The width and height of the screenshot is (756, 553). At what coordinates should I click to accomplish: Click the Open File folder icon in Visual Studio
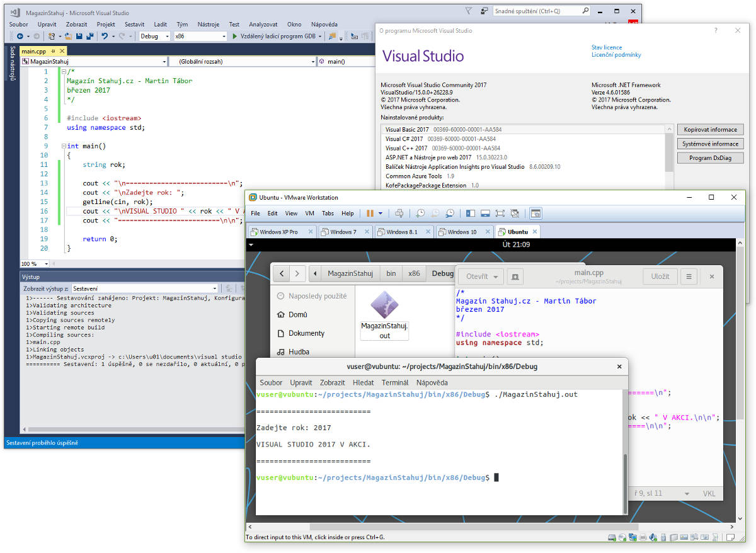68,37
